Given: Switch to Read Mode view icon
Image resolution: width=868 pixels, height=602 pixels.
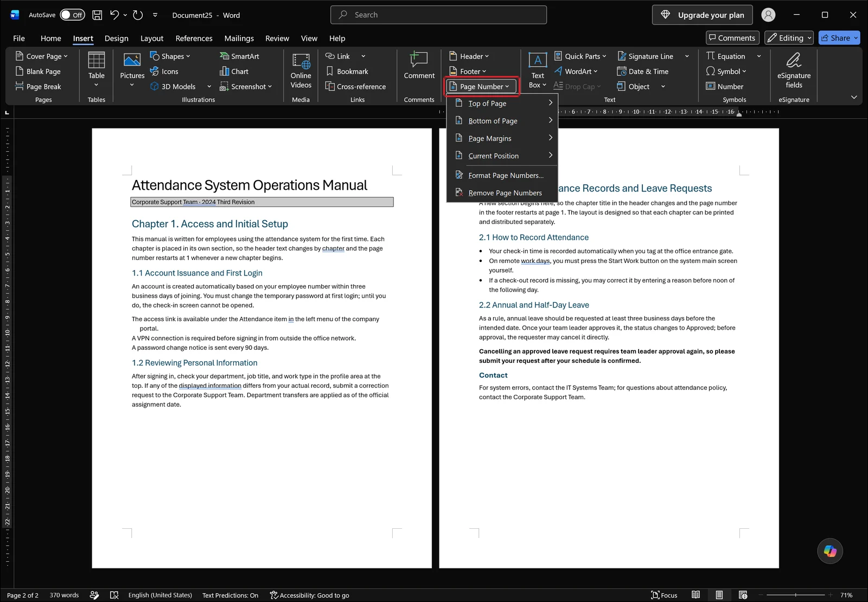Looking at the screenshot, I should click(696, 595).
